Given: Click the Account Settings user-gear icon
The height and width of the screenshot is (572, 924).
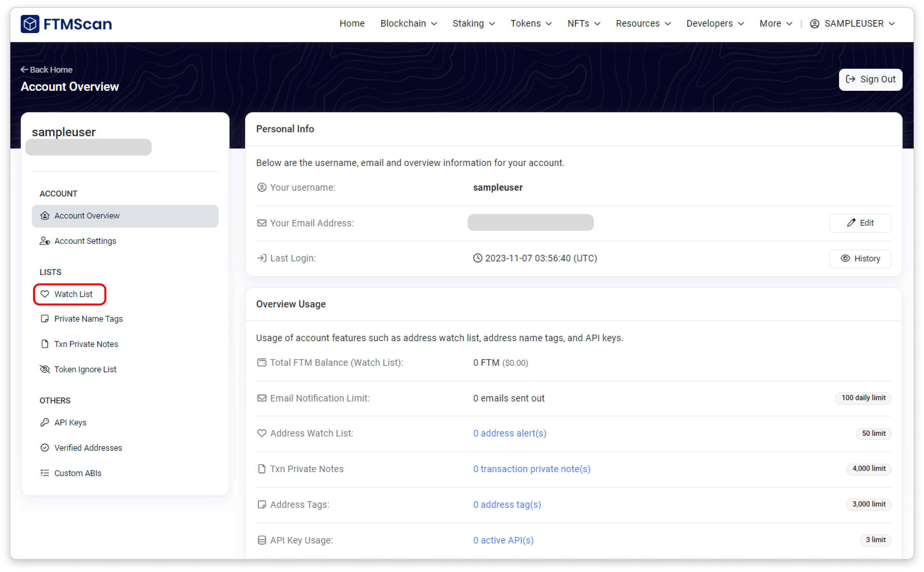Looking at the screenshot, I should pos(45,241).
